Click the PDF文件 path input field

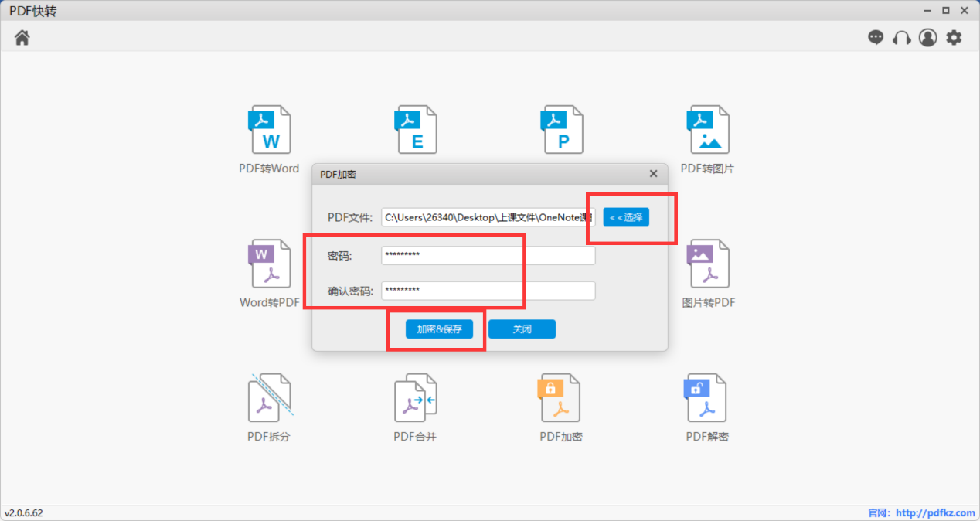point(488,217)
